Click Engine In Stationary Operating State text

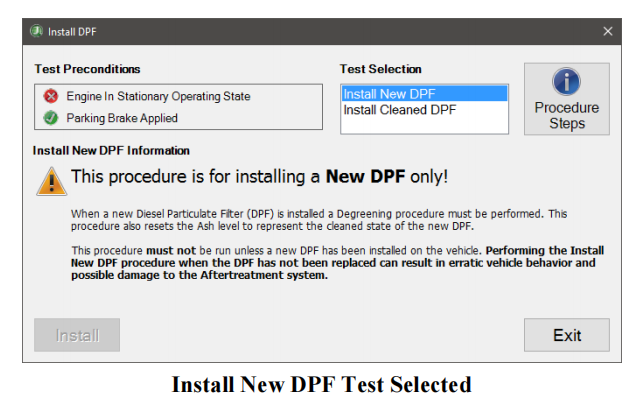[x=158, y=96]
